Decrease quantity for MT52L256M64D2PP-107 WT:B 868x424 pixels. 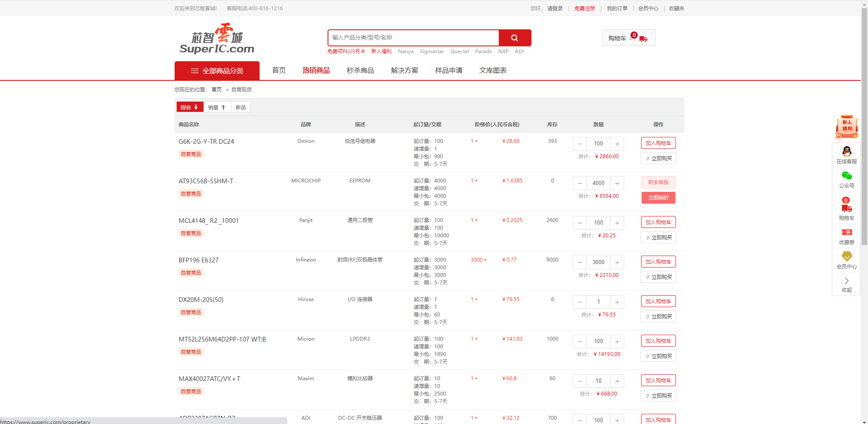(580, 341)
